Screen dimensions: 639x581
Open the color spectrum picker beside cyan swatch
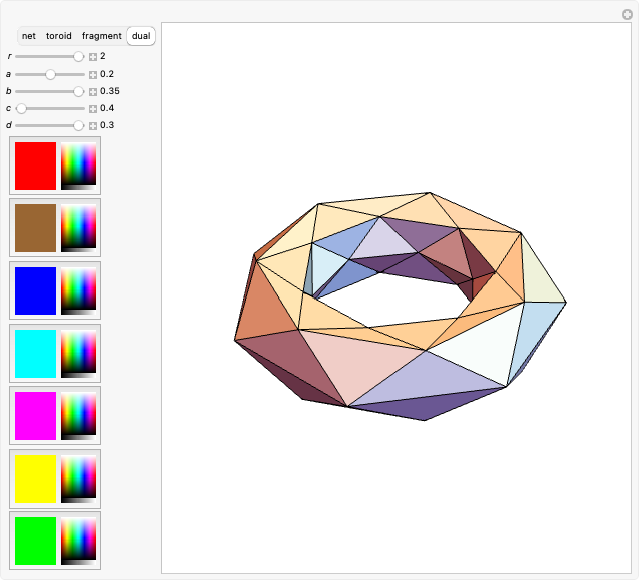click(x=78, y=353)
